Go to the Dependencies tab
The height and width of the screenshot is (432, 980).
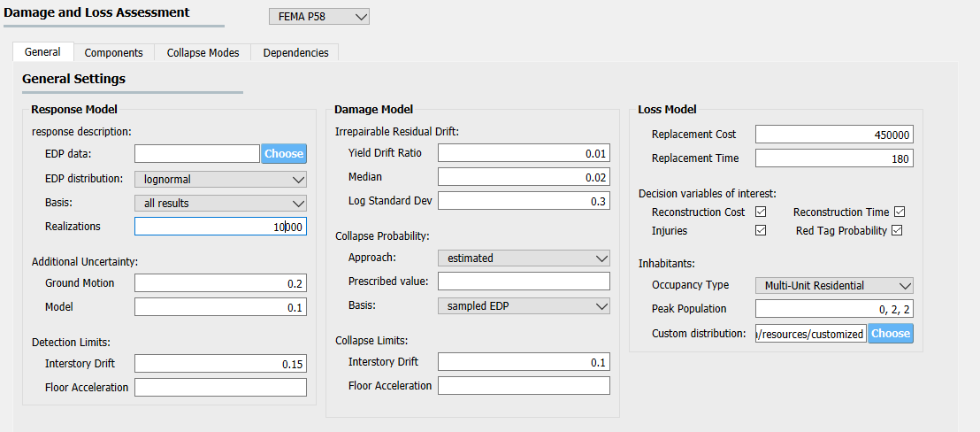[x=295, y=53]
